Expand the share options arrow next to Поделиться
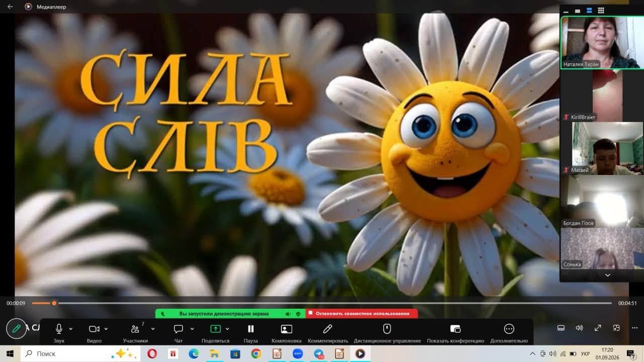 pos(227,329)
